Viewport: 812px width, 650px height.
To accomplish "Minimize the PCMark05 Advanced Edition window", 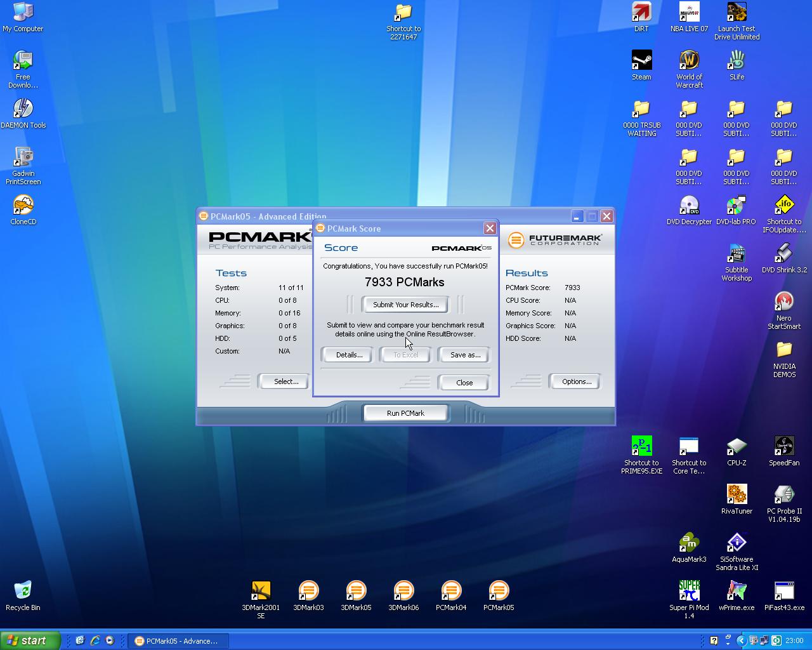I will coord(577,216).
